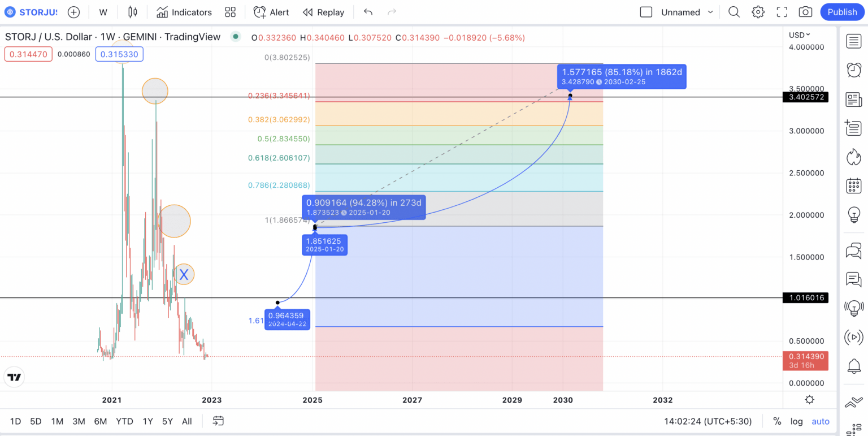Viewport: 868px width, 436px height.
Task: Open the Indicators menu
Action: click(184, 12)
